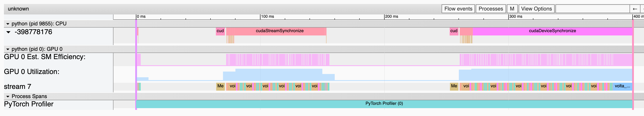Click the 100 ms ruler mark
The image size is (644, 116).
(267, 16)
